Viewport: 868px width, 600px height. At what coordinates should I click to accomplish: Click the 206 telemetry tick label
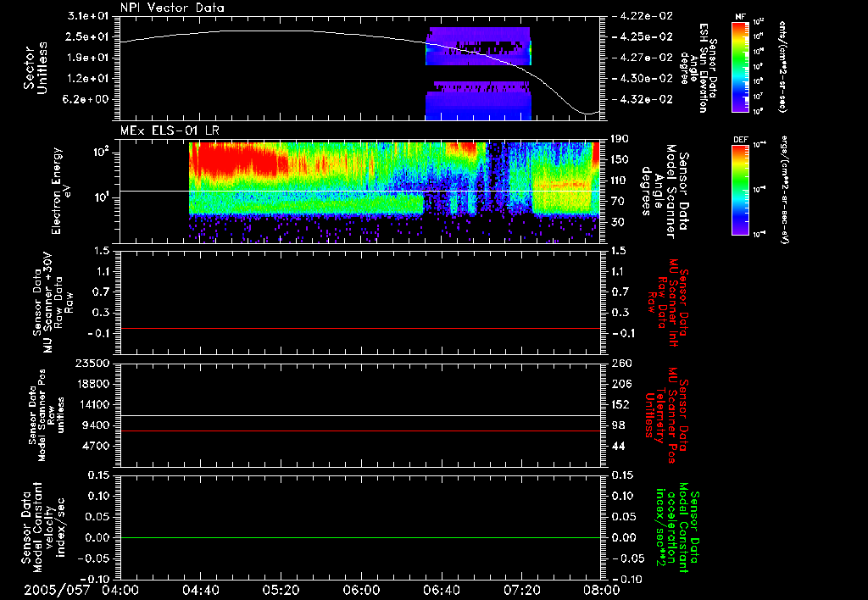pos(621,384)
